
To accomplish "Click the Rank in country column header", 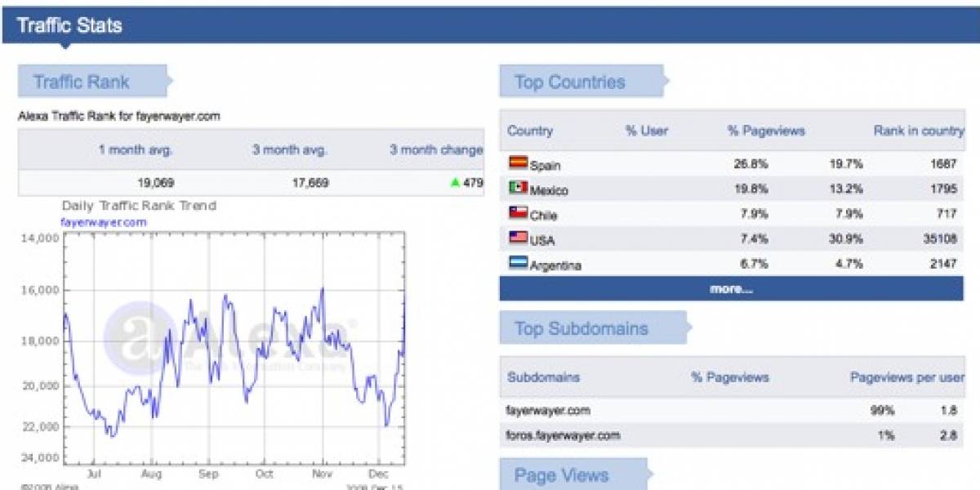I will pyautogui.click(x=919, y=131).
